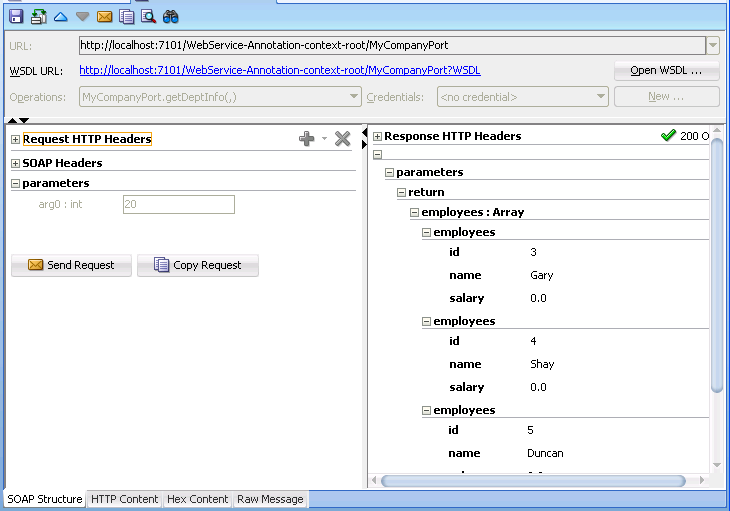Image resolution: width=730 pixels, height=511 pixels.
Task: Collapse the response parameters node
Action: (x=390, y=173)
